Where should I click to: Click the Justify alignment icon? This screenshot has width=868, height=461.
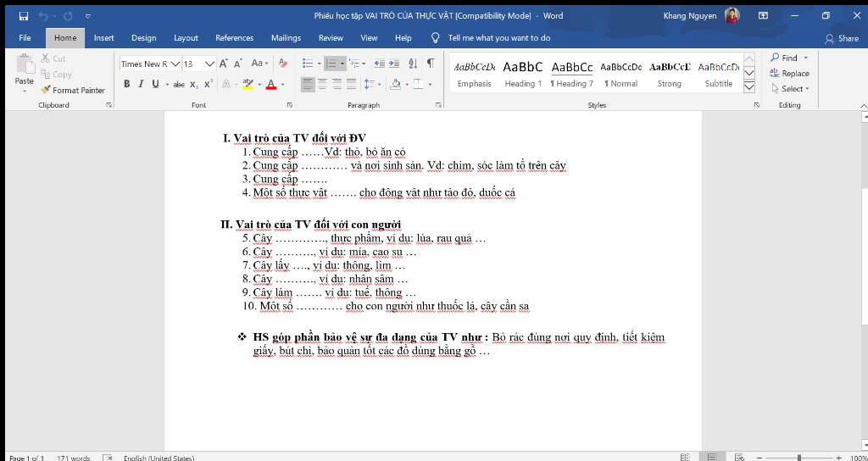(x=351, y=84)
